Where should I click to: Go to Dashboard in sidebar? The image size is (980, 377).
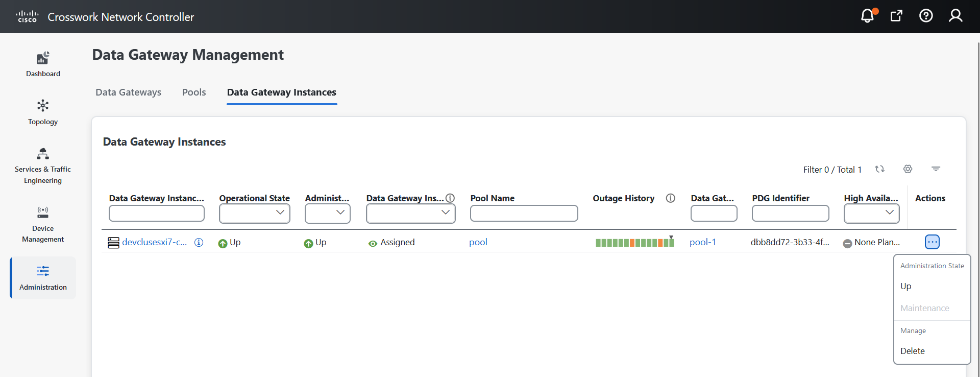click(x=43, y=64)
